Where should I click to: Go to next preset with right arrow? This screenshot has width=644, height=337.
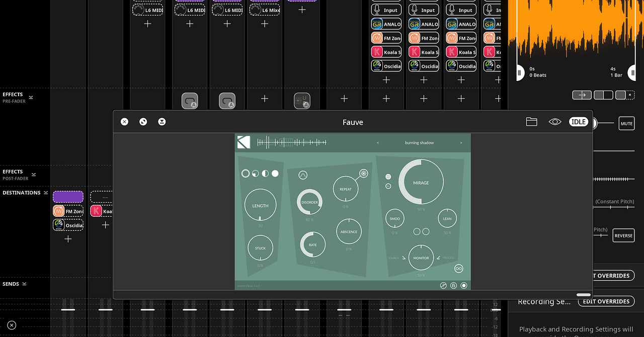pyautogui.click(x=461, y=143)
